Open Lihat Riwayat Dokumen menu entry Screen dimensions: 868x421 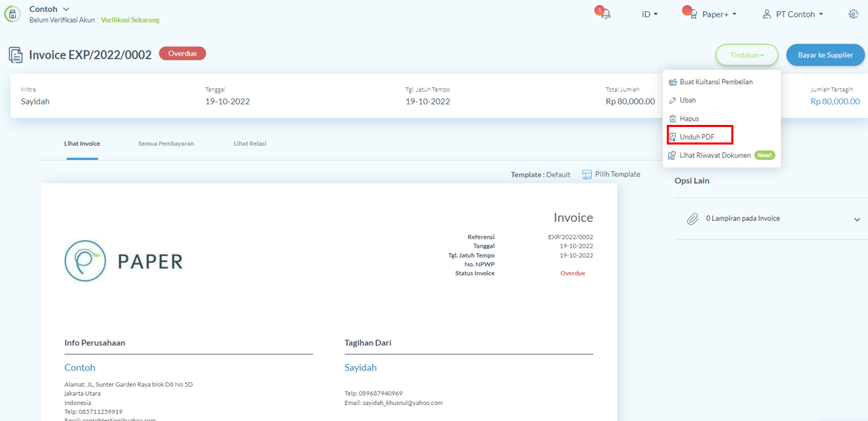tap(721, 155)
